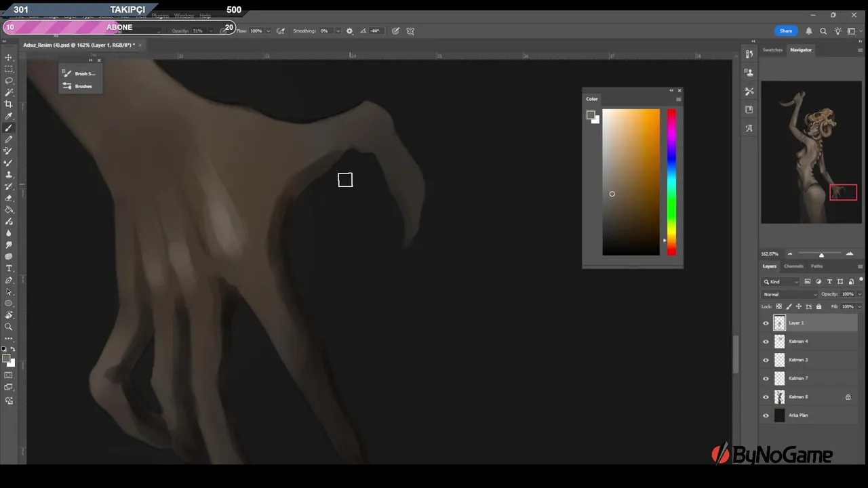Click the Navigator preview thumbnail
868x488 pixels.
point(811,152)
